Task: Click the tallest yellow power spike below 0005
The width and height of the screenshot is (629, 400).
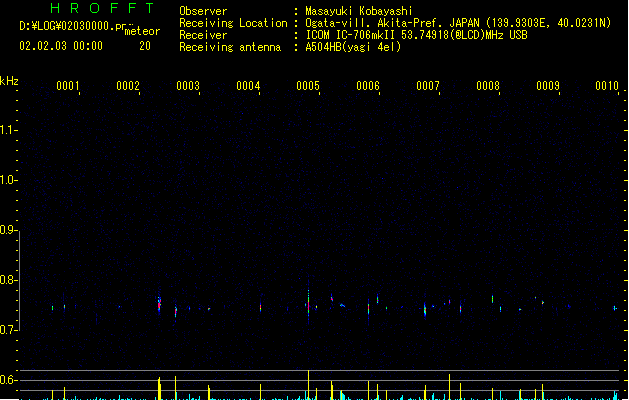Action: pyautogui.click(x=308, y=385)
